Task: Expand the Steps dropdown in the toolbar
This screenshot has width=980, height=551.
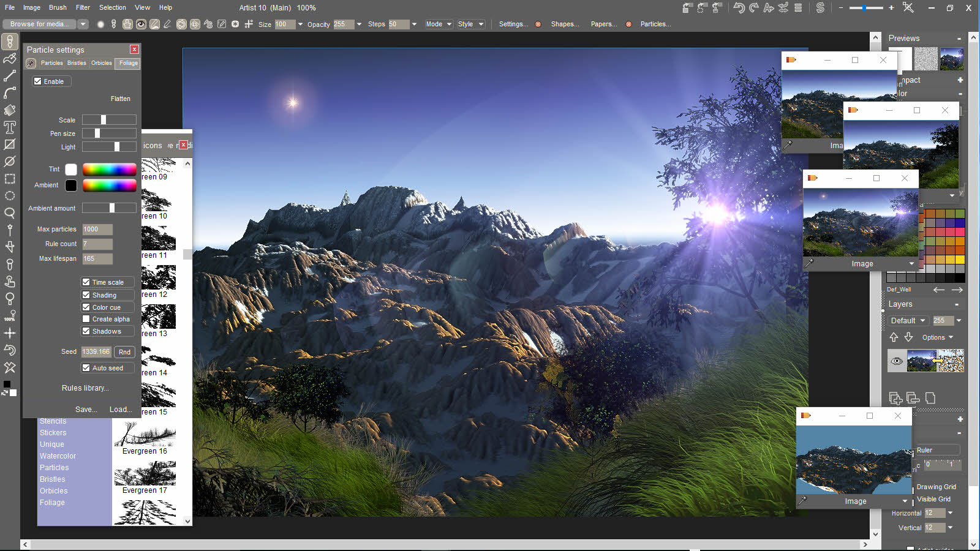Action: click(415, 24)
